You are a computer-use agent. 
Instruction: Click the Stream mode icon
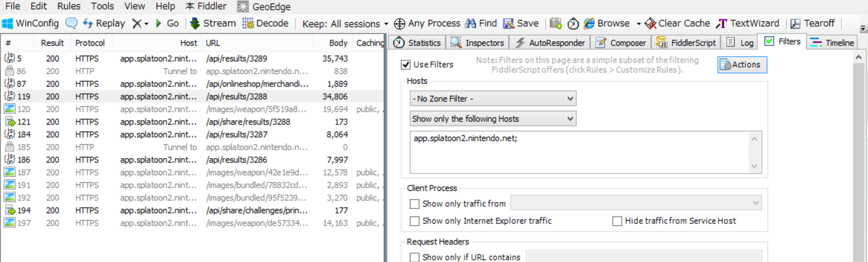point(195,24)
